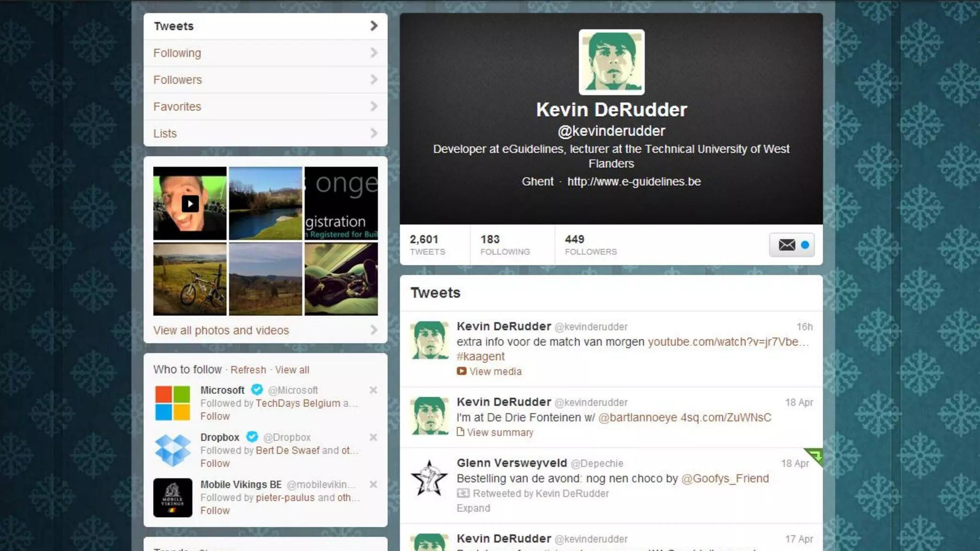
Task: Click the Dropbox logo avatar
Action: click(x=172, y=450)
